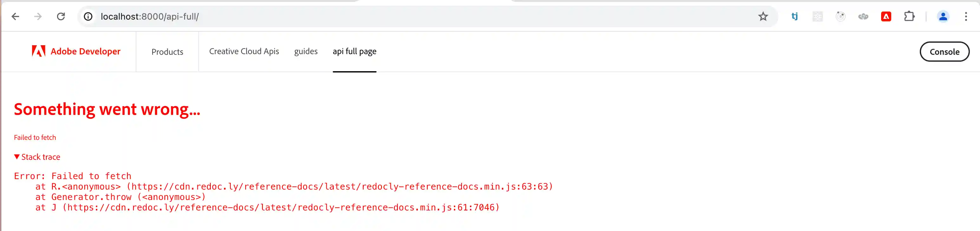Open the Chrome profile avatar

coord(943,16)
